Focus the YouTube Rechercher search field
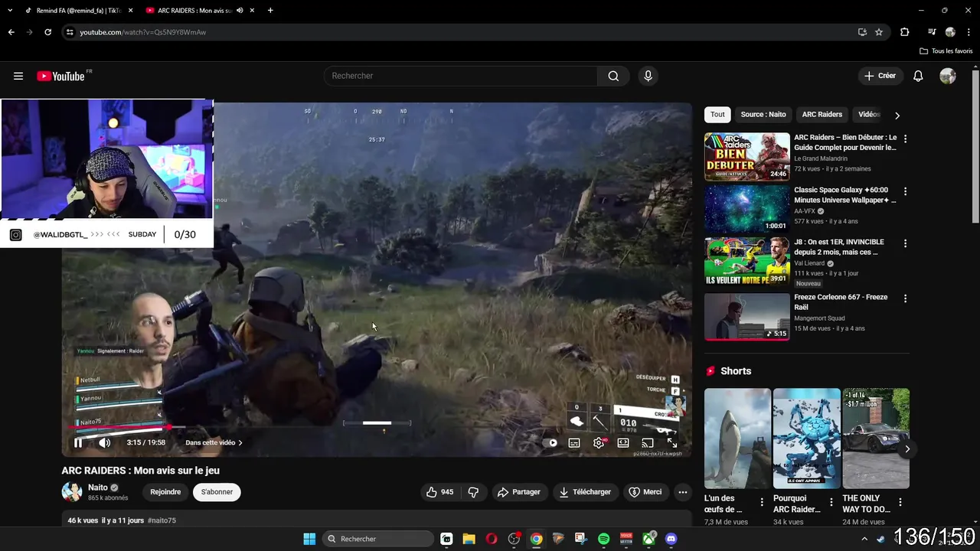This screenshot has height=551, width=980. (x=460, y=76)
